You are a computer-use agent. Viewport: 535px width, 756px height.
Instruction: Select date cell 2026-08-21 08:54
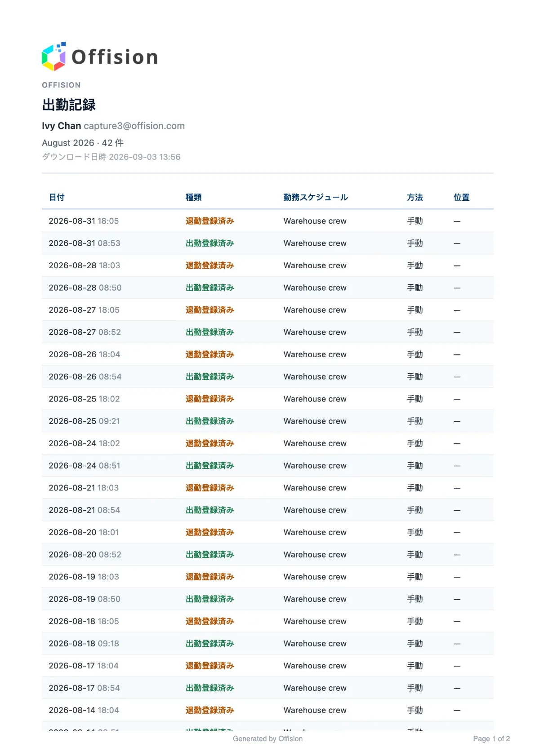coord(85,510)
